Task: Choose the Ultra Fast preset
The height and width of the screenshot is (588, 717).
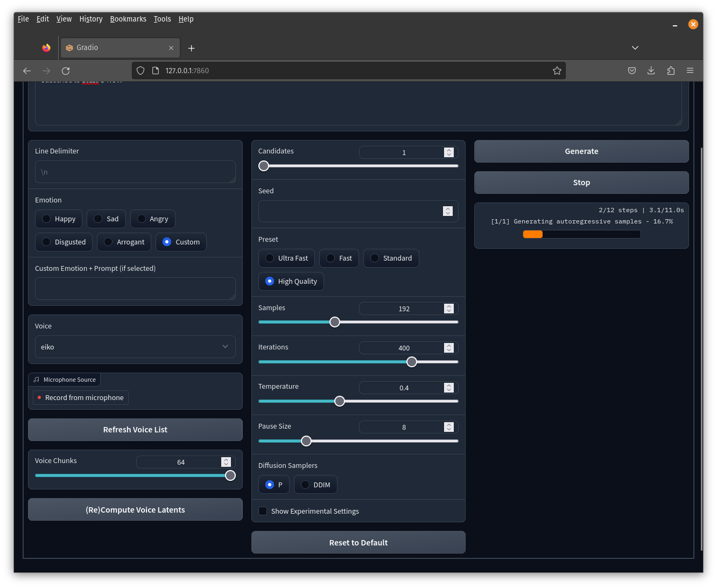Action: (286, 258)
